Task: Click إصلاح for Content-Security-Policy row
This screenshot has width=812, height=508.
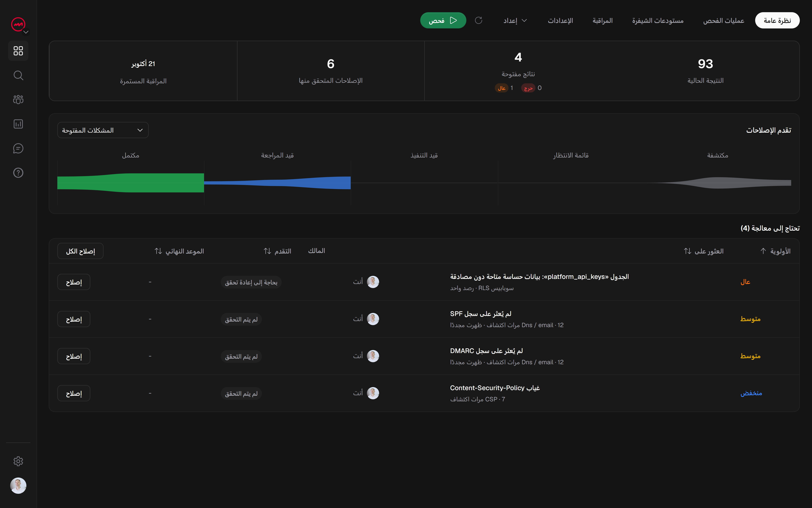Action: click(x=74, y=393)
